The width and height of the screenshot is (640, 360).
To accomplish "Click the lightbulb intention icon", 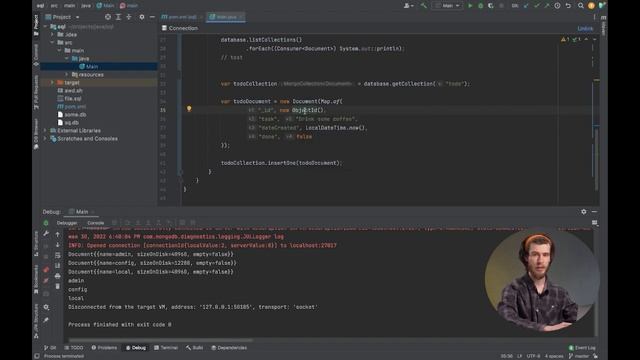I will coord(189,109).
